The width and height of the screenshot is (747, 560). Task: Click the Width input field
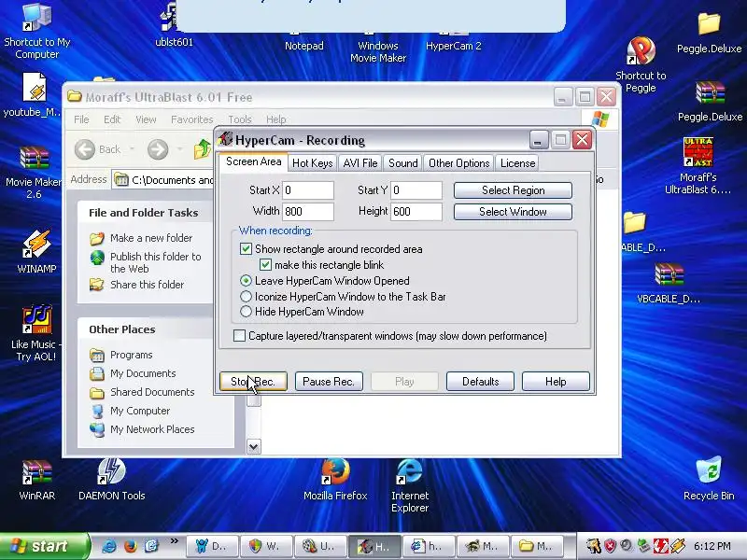click(308, 212)
